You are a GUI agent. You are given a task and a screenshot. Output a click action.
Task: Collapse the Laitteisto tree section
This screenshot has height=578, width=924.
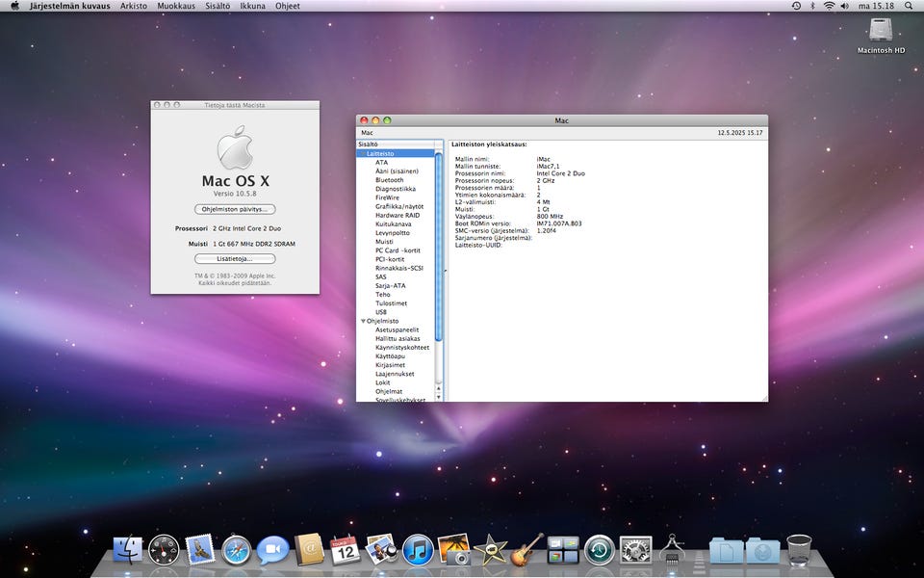[x=363, y=153]
